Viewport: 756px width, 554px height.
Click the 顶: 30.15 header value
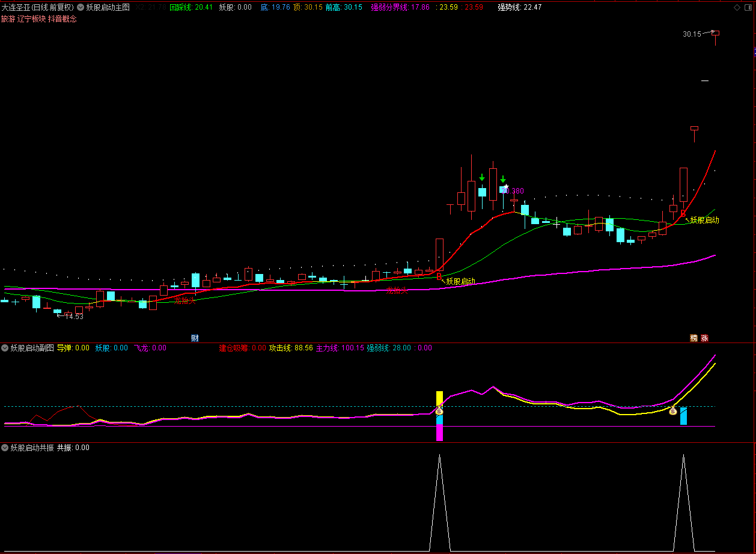tap(308, 7)
